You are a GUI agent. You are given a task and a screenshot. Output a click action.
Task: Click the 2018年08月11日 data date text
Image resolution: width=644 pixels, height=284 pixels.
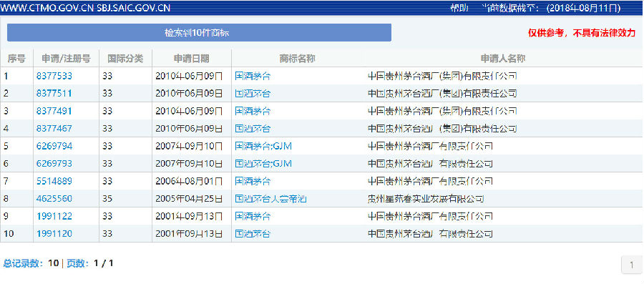click(584, 8)
